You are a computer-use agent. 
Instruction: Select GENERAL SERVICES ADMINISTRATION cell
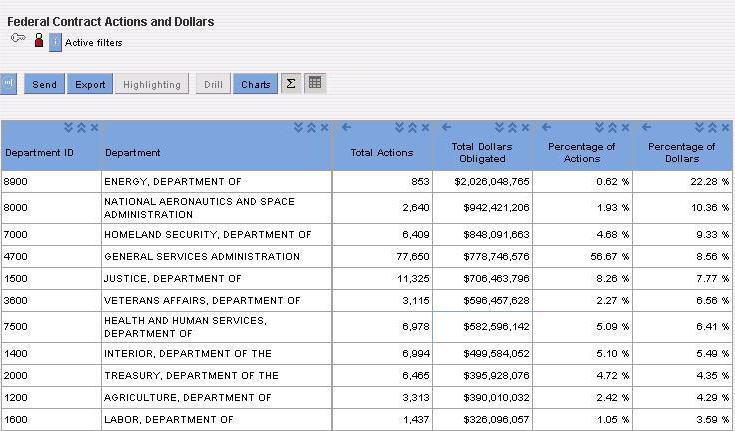point(216,257)
